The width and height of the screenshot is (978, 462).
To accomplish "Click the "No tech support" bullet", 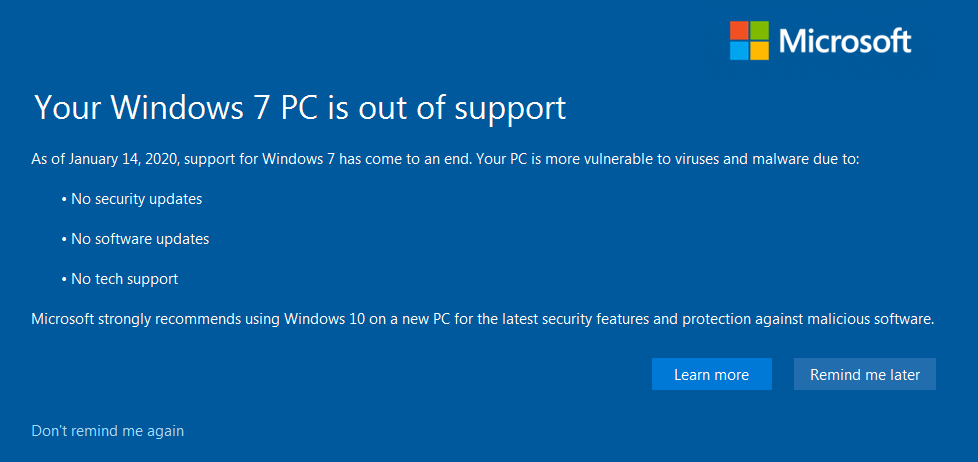I will point(120,279).
